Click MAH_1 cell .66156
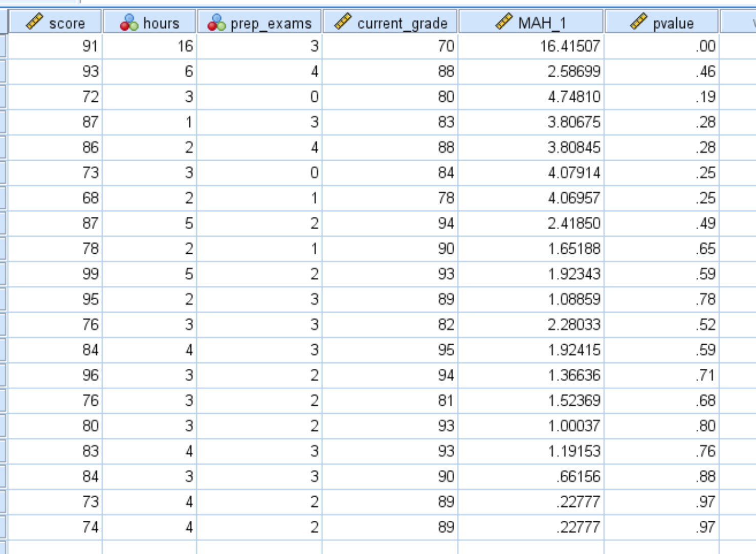This screenshot has width=756, height=554. click(531, 476)
